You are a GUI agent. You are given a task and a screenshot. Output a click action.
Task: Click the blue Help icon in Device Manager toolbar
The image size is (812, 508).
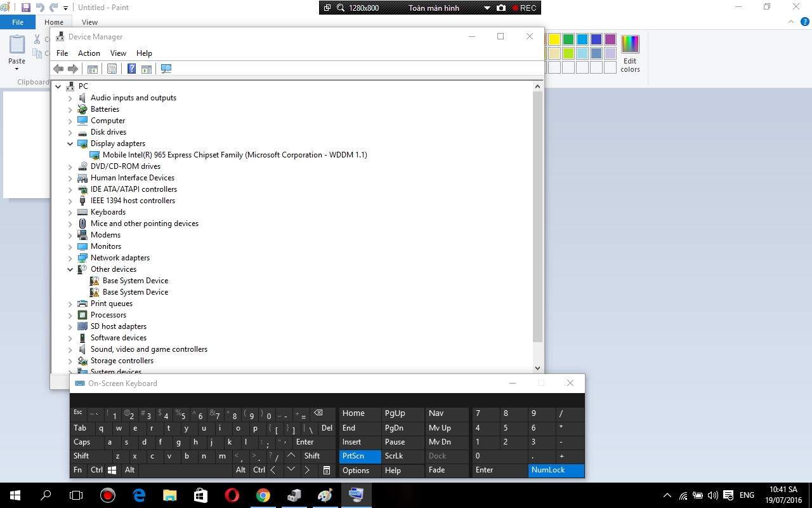pyautogui.click(x=131, y=69)
